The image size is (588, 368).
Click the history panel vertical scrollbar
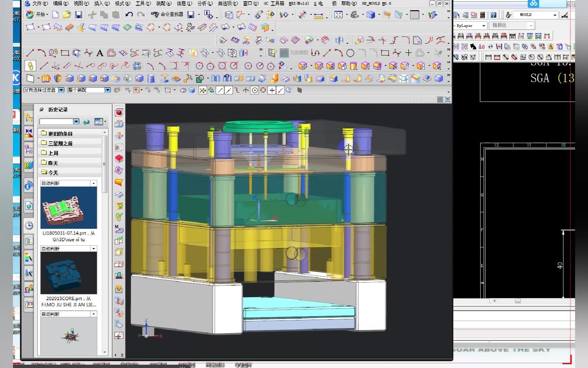click(x=104, y=164)
